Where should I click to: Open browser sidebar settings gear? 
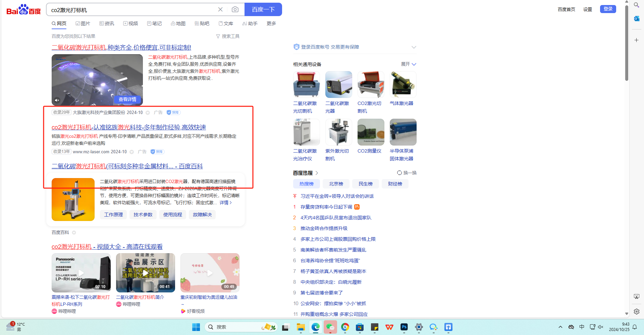coord(636,312)
